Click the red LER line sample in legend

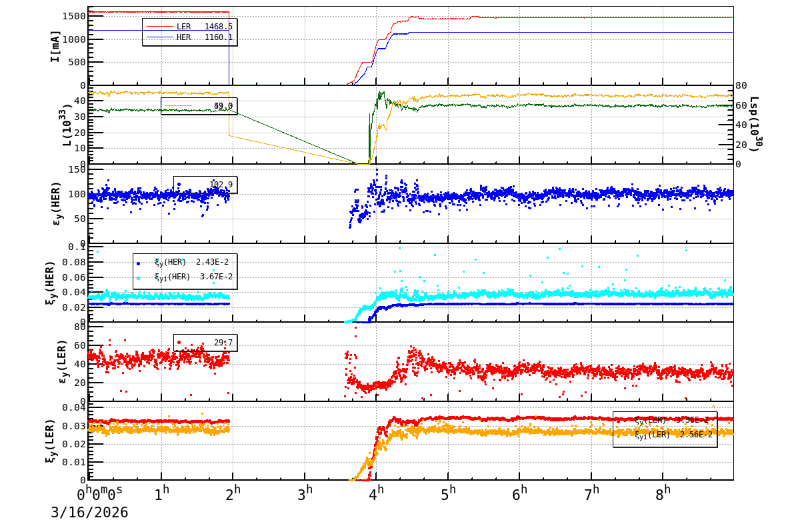tap(159, 27)
